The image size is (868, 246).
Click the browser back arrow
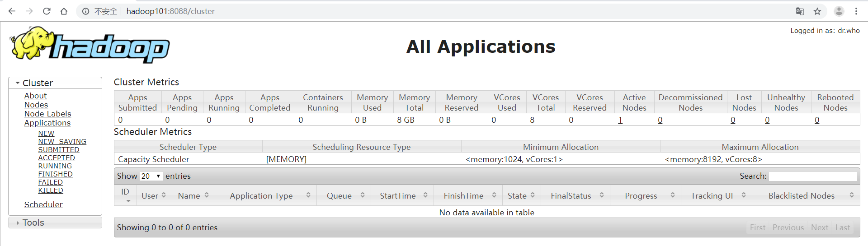click(12, 11)
